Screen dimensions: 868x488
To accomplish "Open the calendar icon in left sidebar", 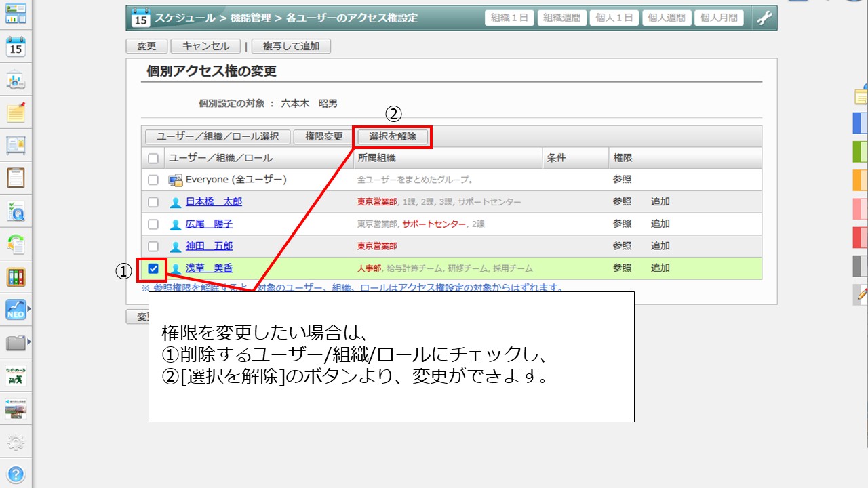I will click(16, 47).
